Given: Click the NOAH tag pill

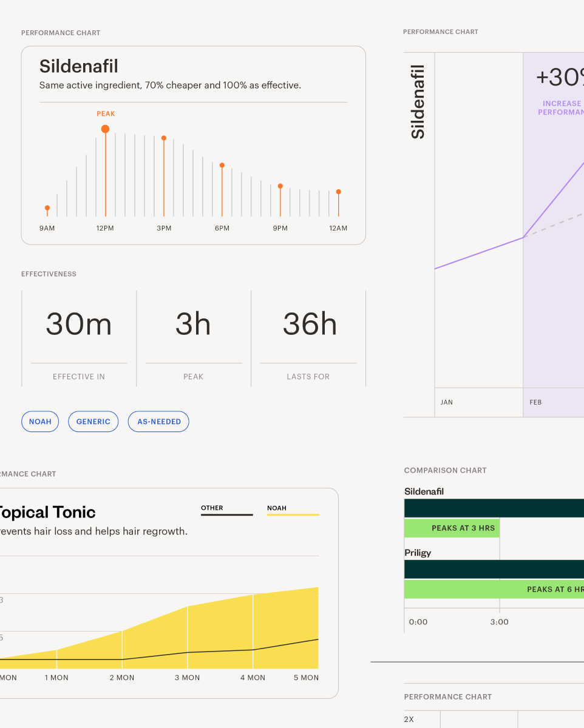Looking at the screenshot, I should 40,422.
